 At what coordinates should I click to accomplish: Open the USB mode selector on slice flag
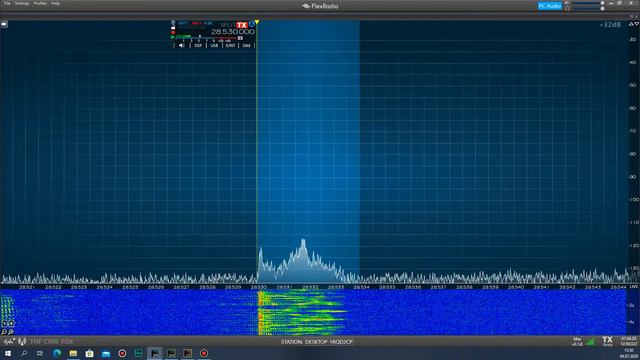click(x=214, y=46)
